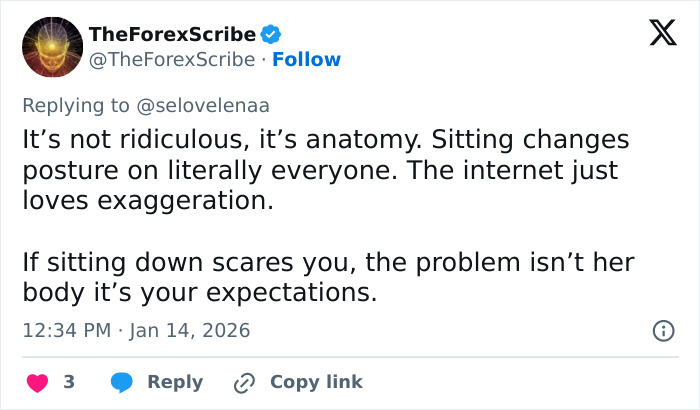Click the "Copy link" text label
The width and height of the screenshot is (700, 410).
click(x=316, y=382)
